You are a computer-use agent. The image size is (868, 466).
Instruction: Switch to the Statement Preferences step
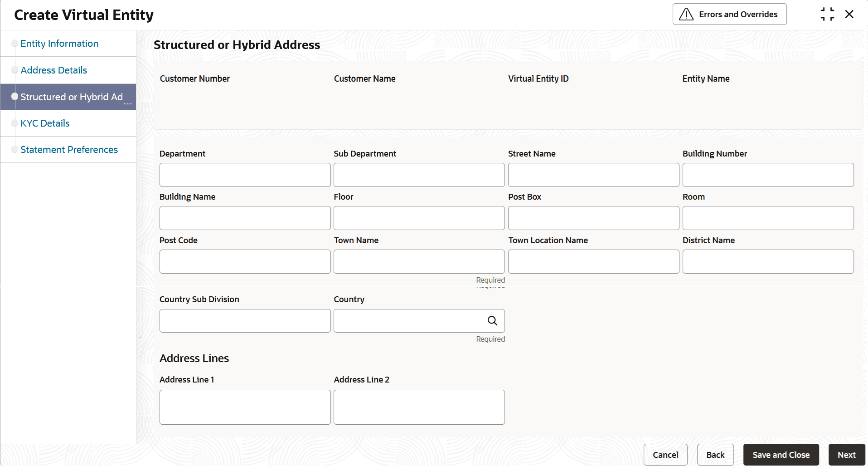[69, 150]
